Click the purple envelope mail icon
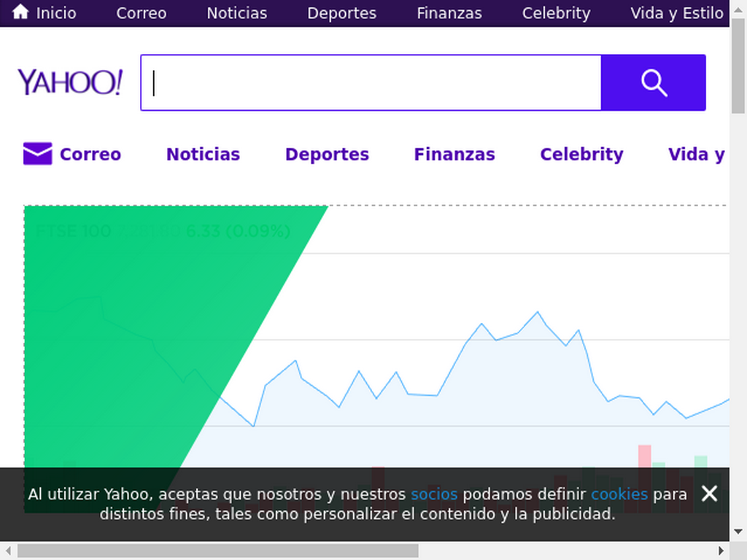Screen dimensions: 747x560 click(38, 153)
